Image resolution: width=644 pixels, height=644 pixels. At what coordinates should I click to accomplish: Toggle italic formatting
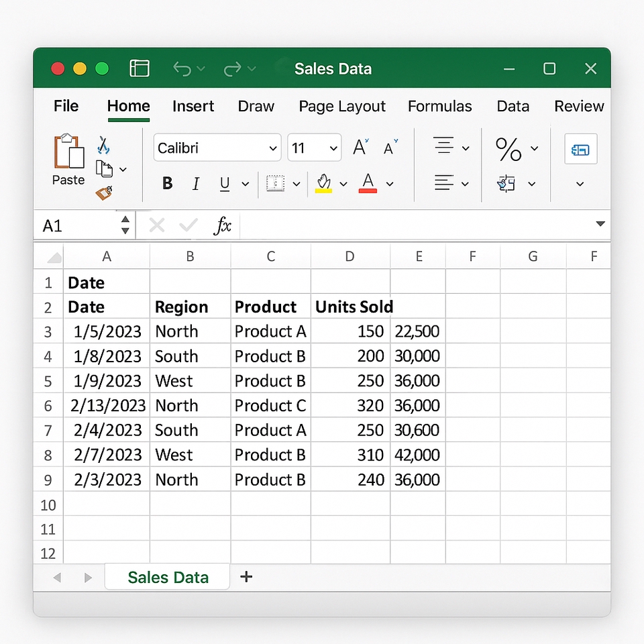pyautogui.click(x=196, y=184)
